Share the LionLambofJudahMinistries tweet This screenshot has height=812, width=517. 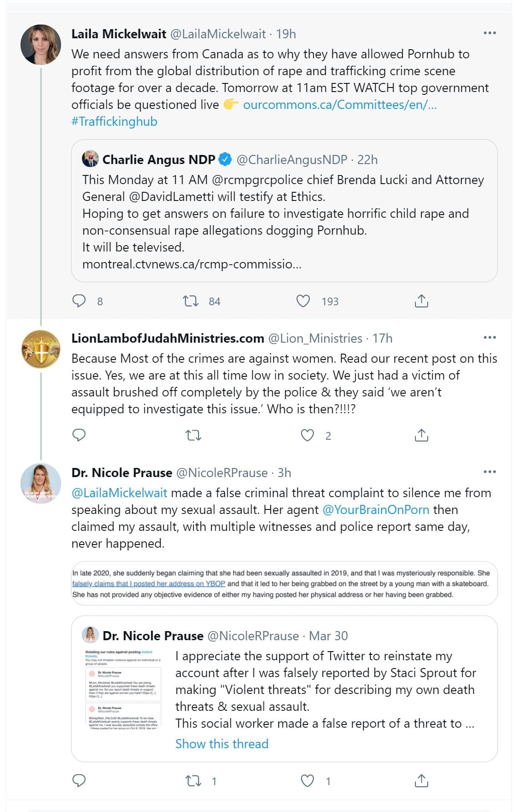421,435
